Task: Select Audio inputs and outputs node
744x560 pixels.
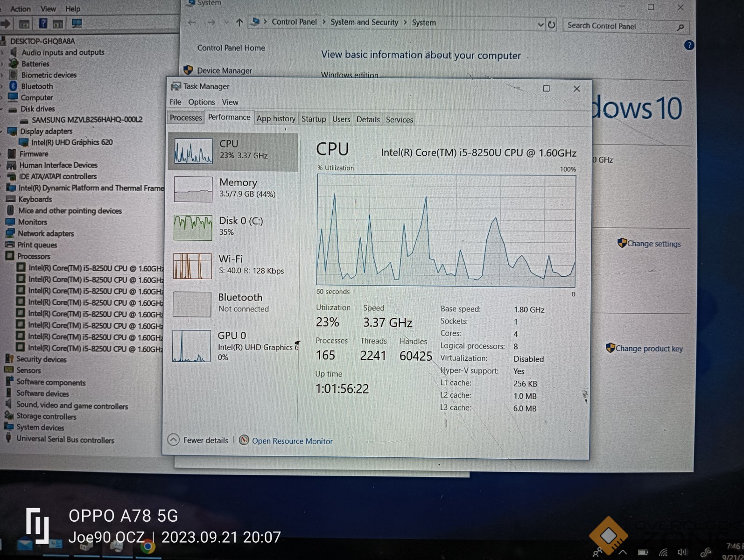Action: click(x=63, y=52)
